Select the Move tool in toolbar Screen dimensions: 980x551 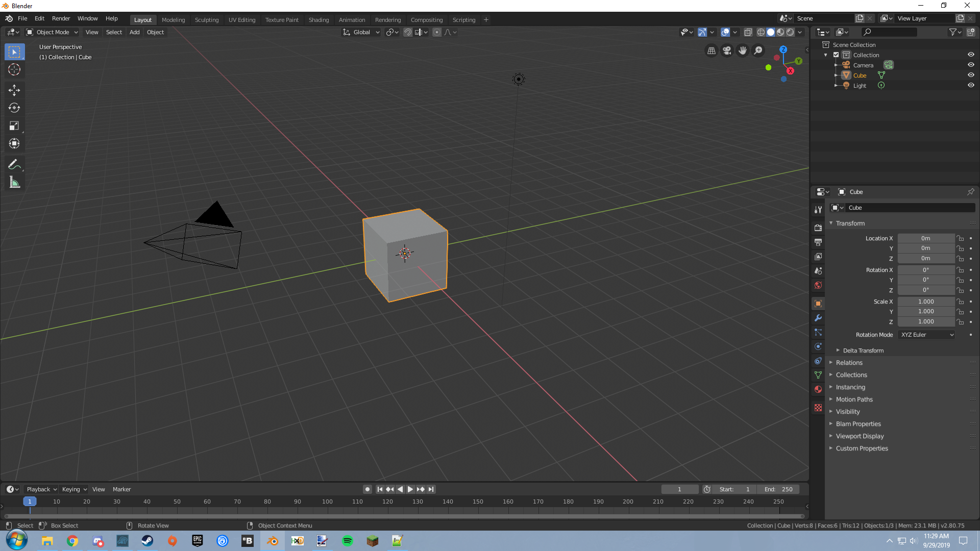click(x=14, y=90)
